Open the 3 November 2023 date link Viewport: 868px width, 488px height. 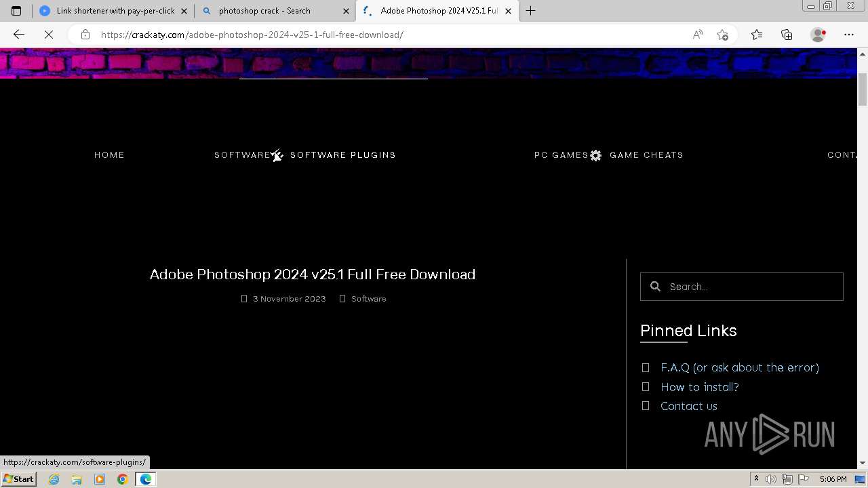point(290,299)
